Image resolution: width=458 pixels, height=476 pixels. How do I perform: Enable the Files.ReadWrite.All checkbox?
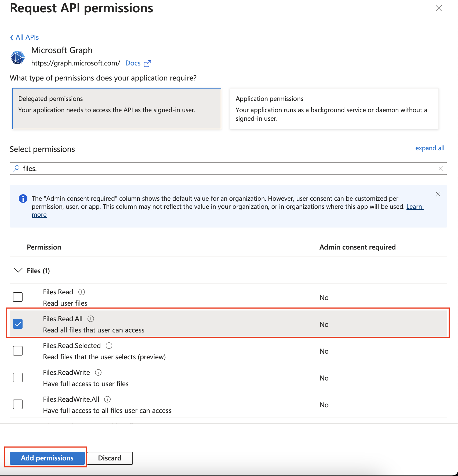(18, 404)
